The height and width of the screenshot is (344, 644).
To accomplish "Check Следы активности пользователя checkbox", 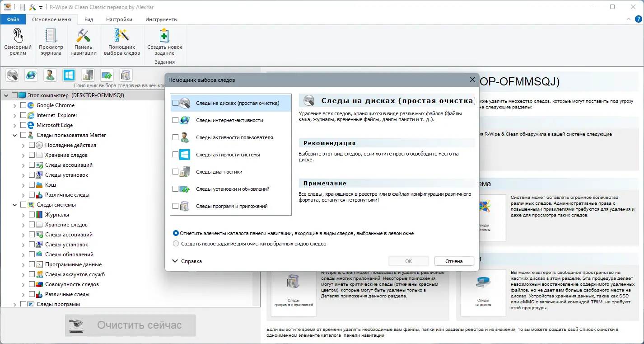I will [x=175, y=137].
